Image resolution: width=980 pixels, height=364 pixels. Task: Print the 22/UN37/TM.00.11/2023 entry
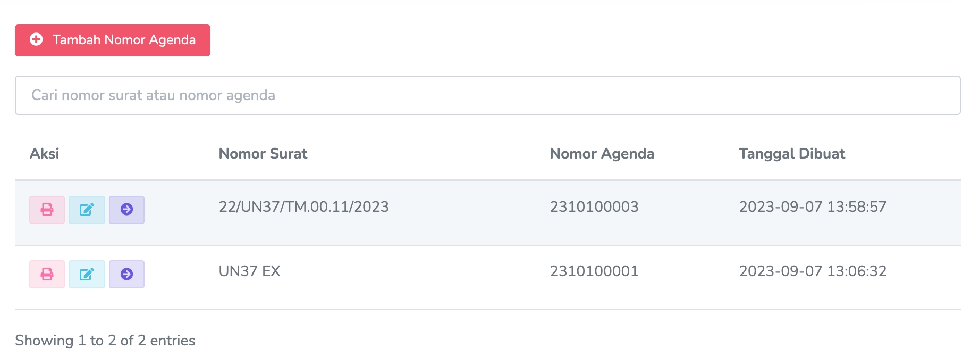(47, 210)
